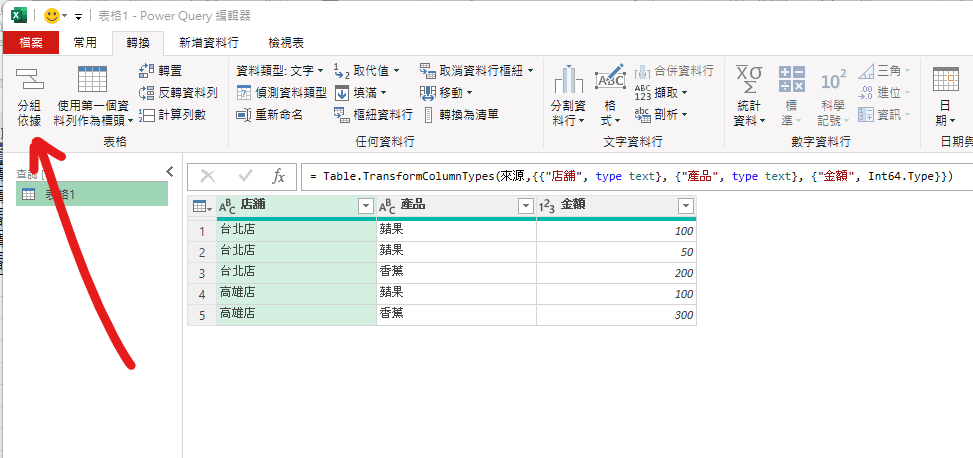Viewport: 973px width, 458px height.
Task: Open 使用第一個資料列作為標頭 option
Action: pos(92,96)
